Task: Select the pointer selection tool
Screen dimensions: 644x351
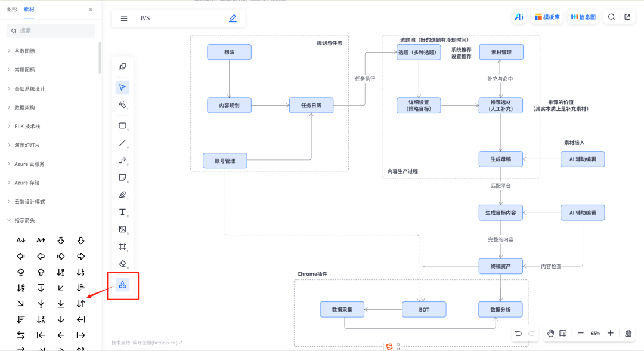Action: [122, 88]
